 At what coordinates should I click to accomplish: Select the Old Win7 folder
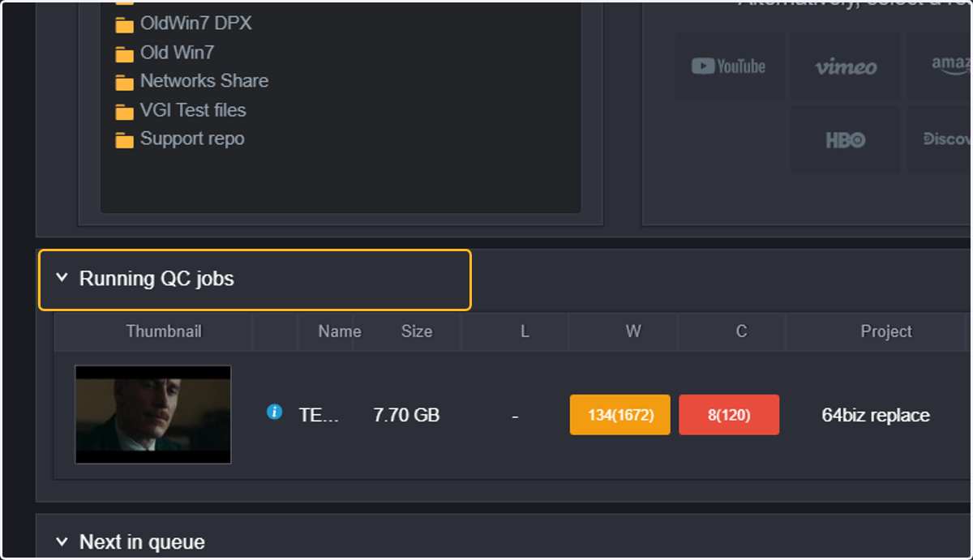coord(177,53)
